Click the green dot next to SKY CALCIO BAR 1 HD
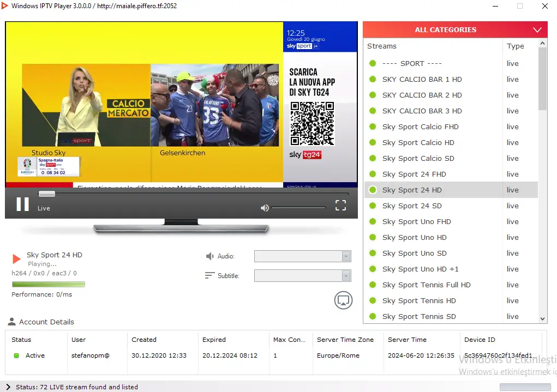Image resolution: width=557 pixels, height=392 pixels. 373,79
